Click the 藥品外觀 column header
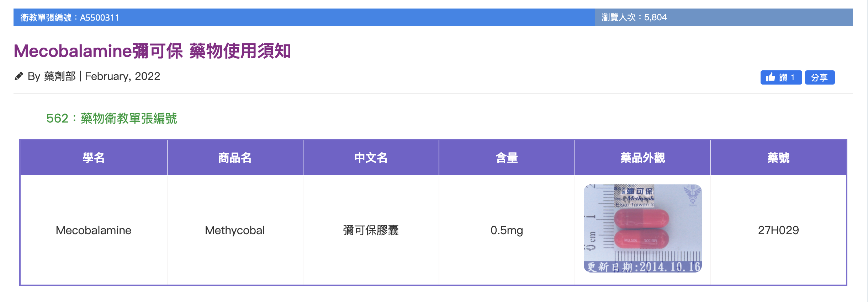 [x=643, y=157]
